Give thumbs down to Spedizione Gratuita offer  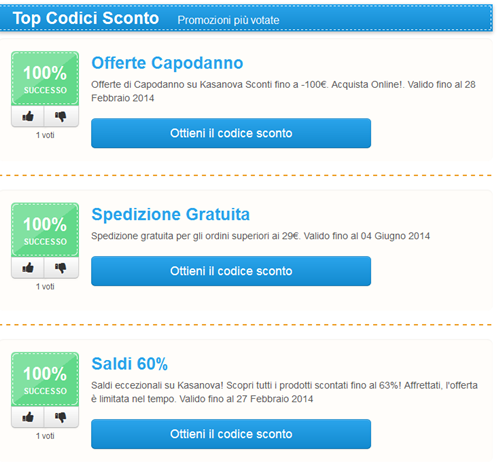(61, 268)
